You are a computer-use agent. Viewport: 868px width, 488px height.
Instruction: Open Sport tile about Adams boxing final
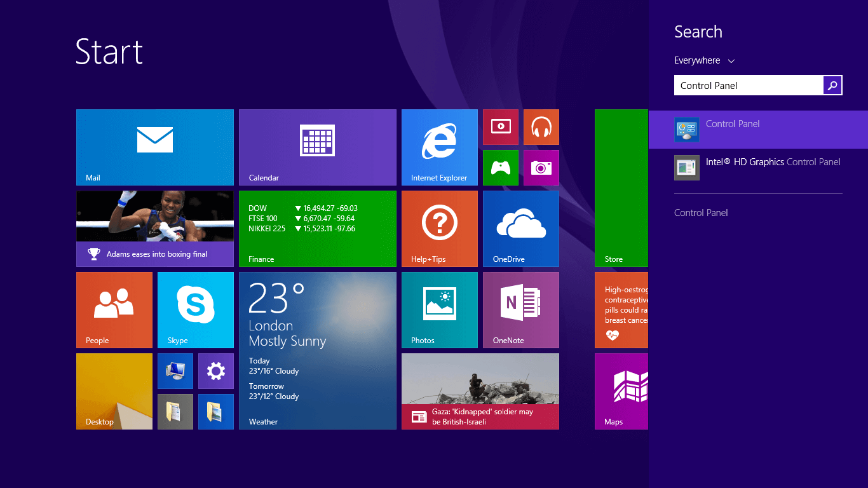click(x=155, y=229)
